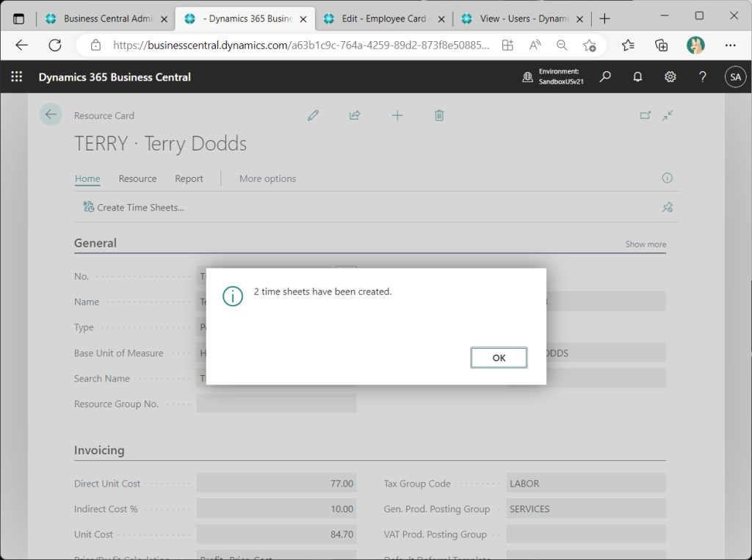The height and width of the screenshot is (560, 752).
Task: Click the share icon on Resource Card
Action: pos(355,115)
